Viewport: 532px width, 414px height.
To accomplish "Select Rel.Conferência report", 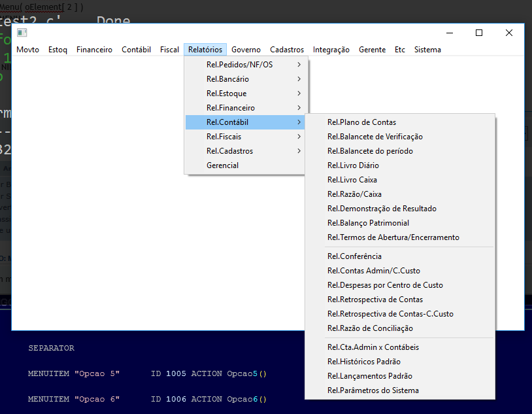I will tap(354, 256).
